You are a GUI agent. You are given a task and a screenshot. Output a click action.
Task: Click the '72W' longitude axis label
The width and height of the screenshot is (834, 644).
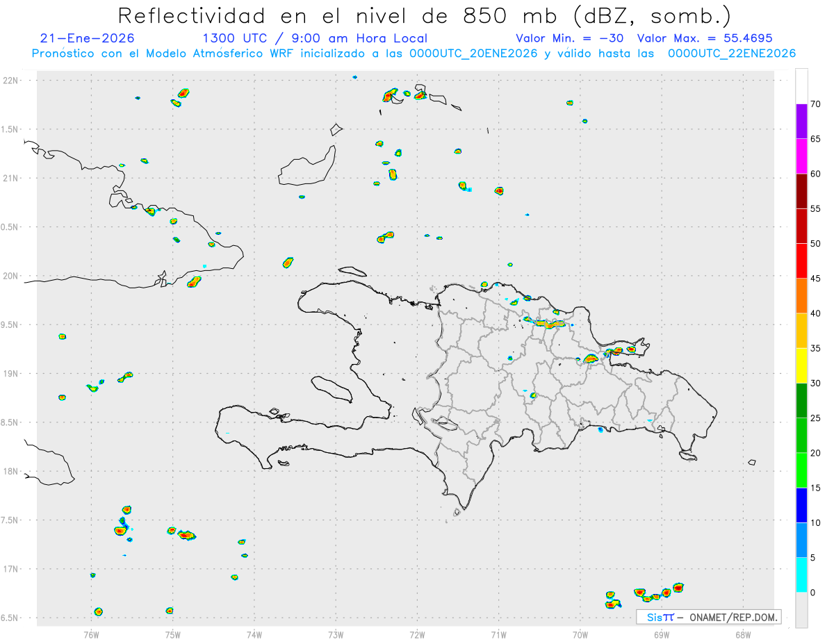pyautogui.click(x=417, y=634)
